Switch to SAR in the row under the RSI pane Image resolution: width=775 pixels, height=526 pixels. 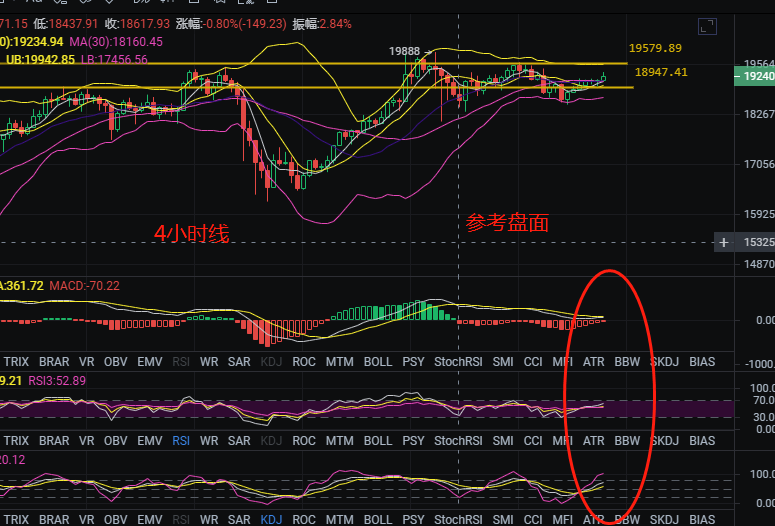coord(239,441)
